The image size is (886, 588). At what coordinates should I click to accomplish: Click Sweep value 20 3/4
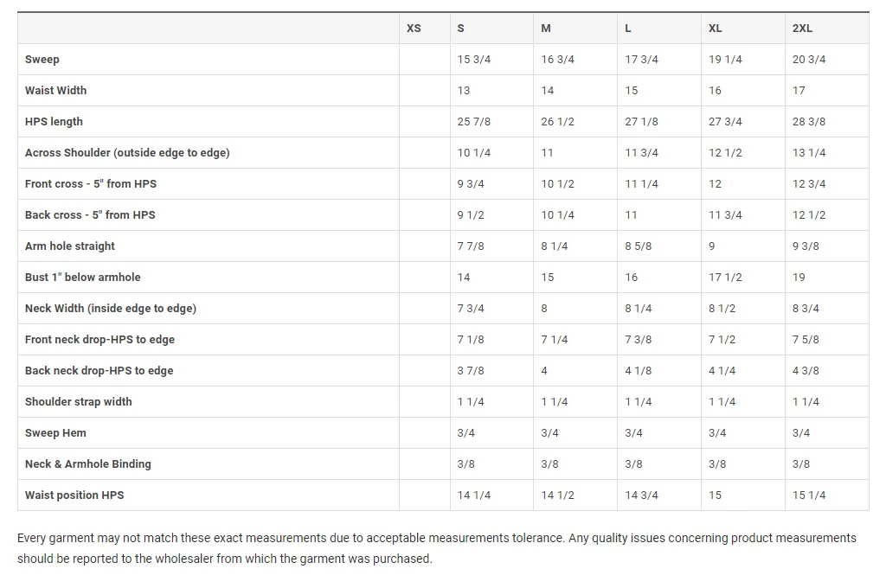[809, 60]
